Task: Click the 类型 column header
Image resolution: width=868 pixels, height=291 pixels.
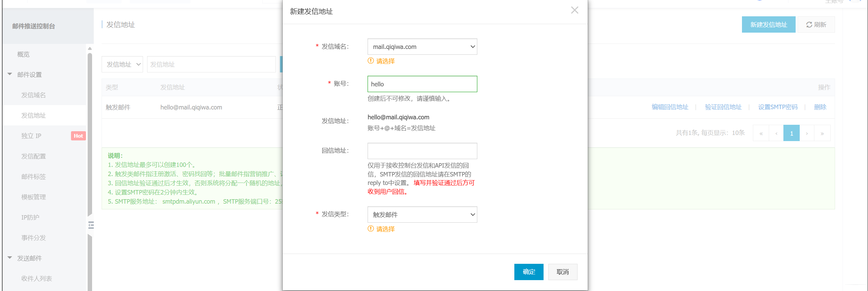Action: click(x=112, y=87)
